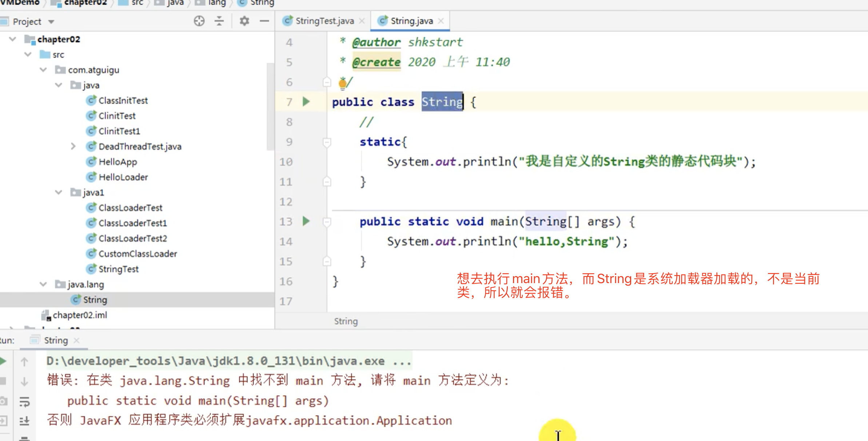
Task: Click the "hello,String" string literal
Action: [x=566, y=242]
